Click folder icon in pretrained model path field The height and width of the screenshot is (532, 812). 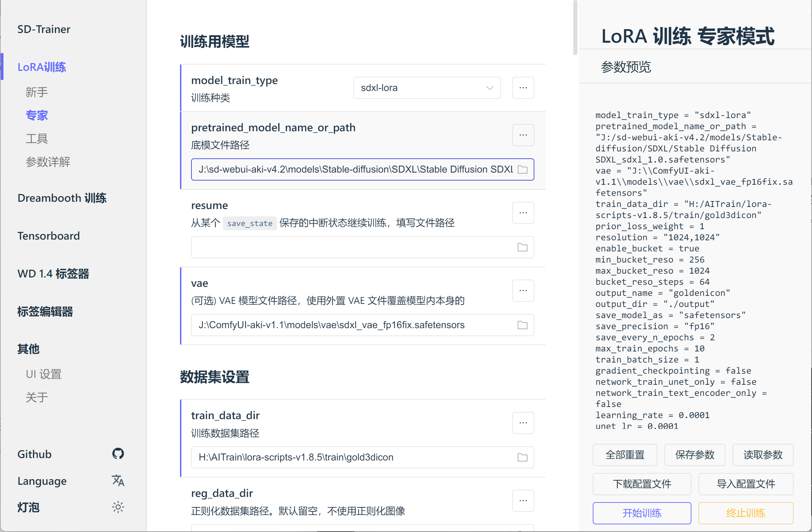pos(523,169)
